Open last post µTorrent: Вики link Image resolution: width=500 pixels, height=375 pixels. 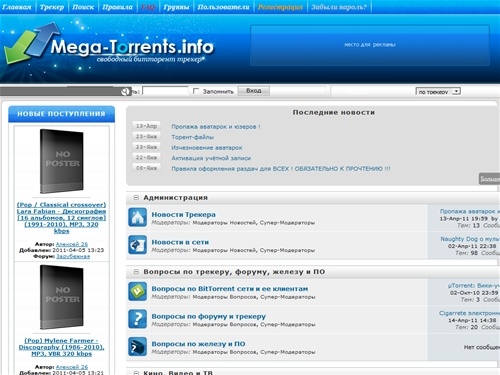pos(474,286)
